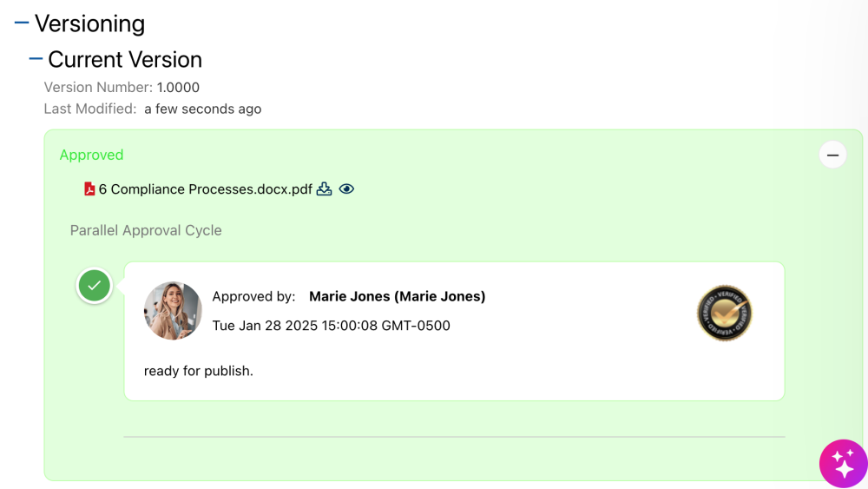Image resolution: width=868 pixels, height=489 pixels.
Task: Click the red PDF file icon
Action: coord(89,189)
